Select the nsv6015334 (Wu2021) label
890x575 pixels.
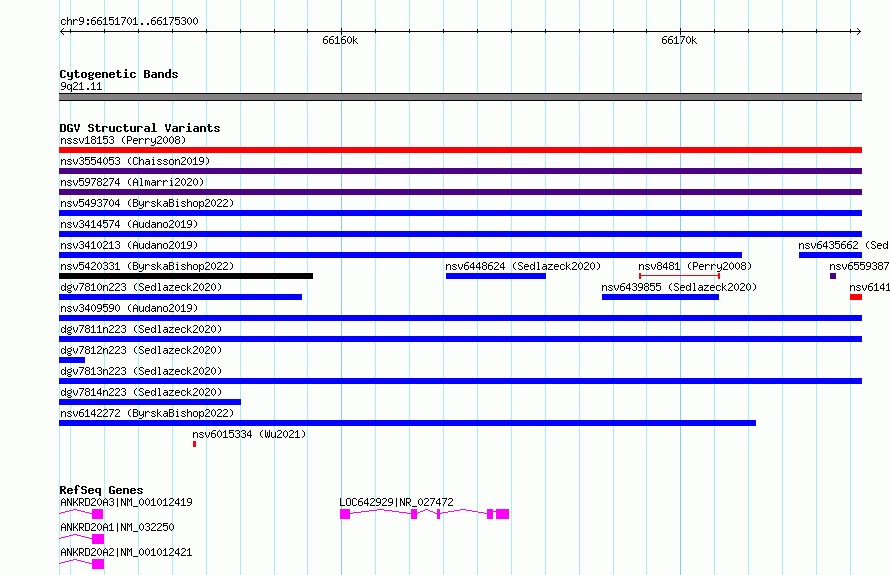click(249, 434)
